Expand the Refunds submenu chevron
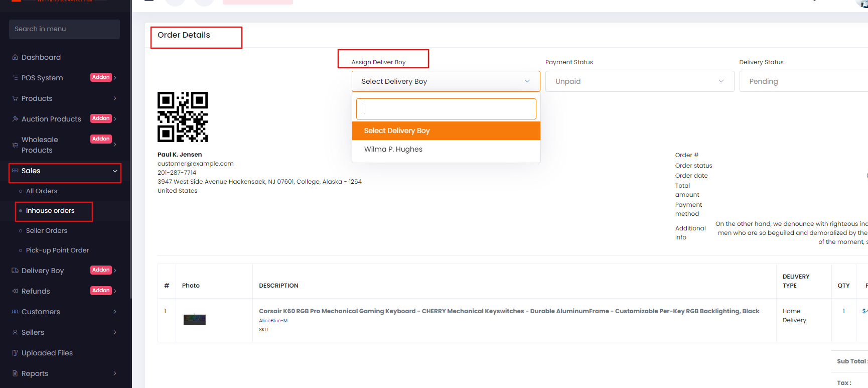The image size is (868, 388). pyautogui.click(x=115, y=291)
